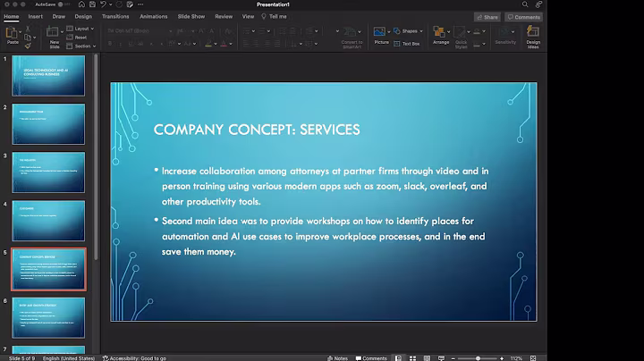Click the text highlight color icon
The width and height of the screenshot is (644, 361).
[208, 44]
